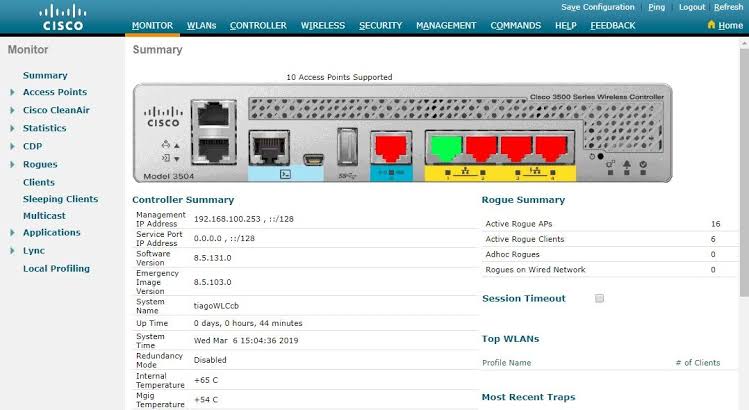Click the green port 1 on controller
The width and height of the screenshot is (749, 410).
click(x=446, y=148)
